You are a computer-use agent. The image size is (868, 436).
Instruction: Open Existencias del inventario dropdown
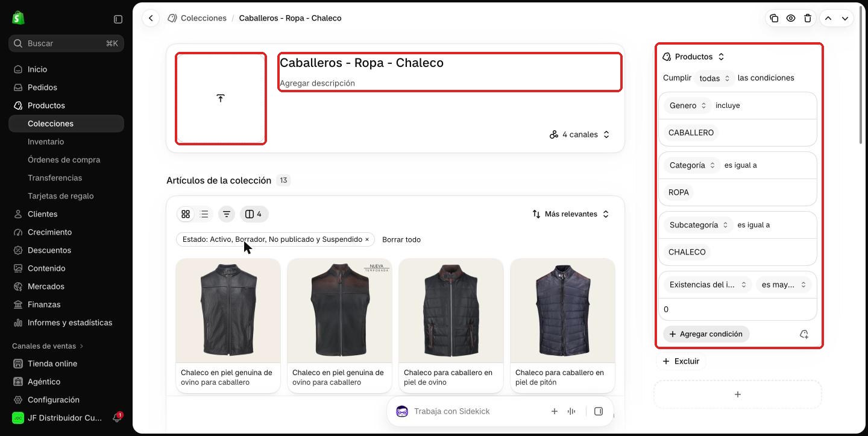(708, 285)
